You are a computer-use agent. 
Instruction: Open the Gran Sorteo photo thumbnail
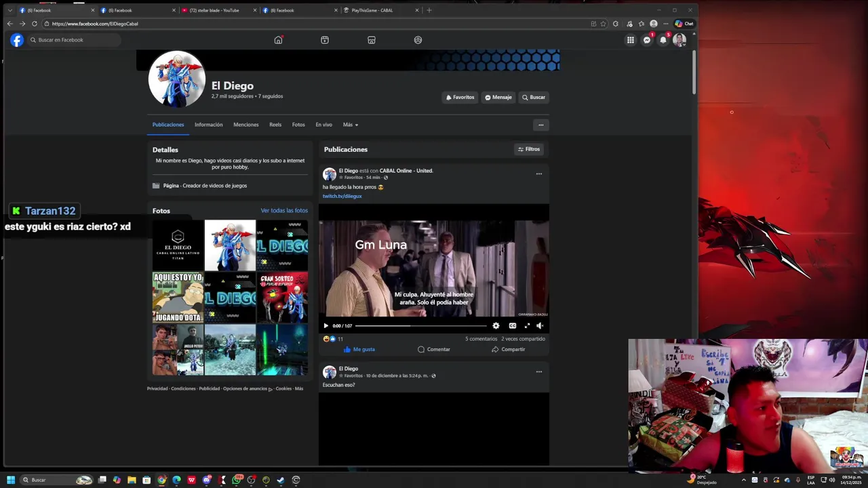coord(282,298)
